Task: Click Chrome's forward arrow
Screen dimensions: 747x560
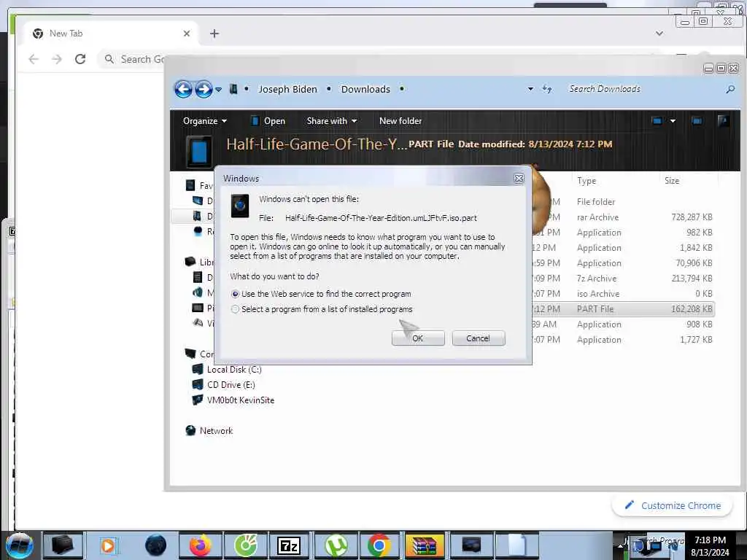Action: tap(57, 59)
